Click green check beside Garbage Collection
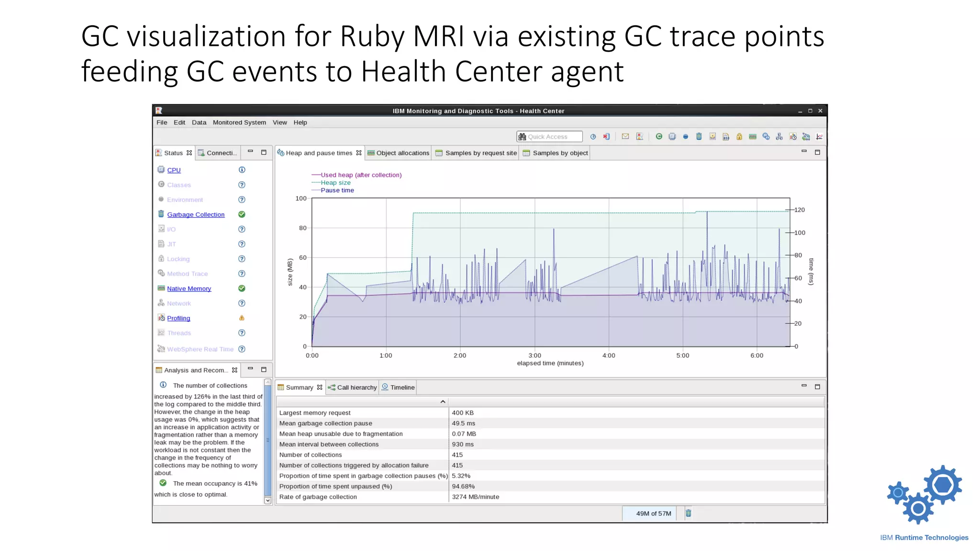The image size is (980, 551). click(x=242, y=214)
